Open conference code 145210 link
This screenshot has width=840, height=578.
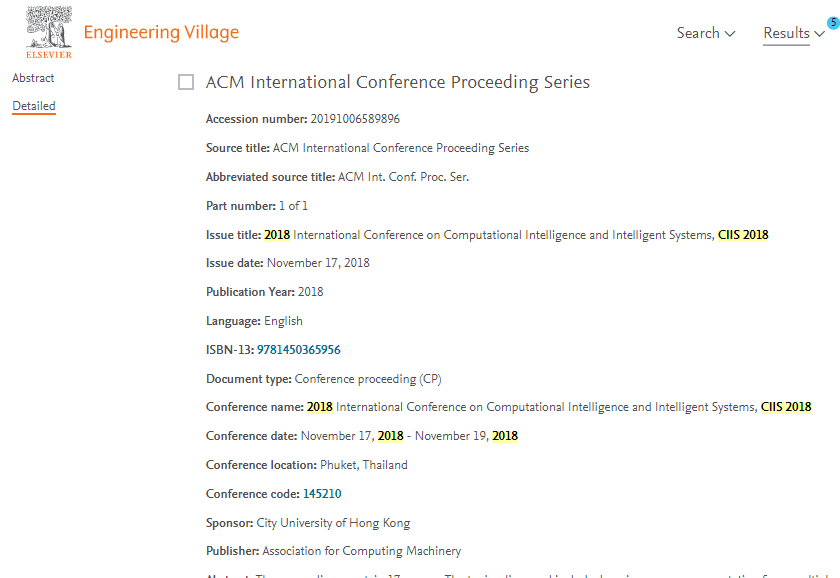pyautogui.click(x=322, y=494)
